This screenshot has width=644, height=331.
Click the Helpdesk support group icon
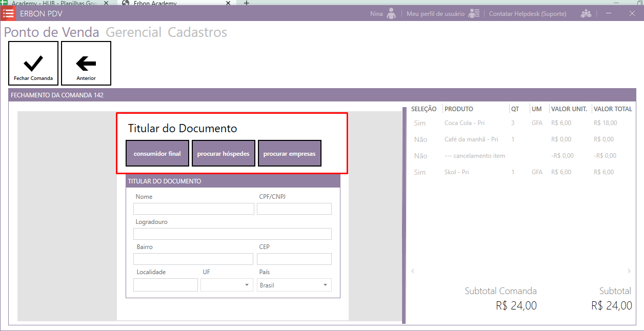[586, 14]
